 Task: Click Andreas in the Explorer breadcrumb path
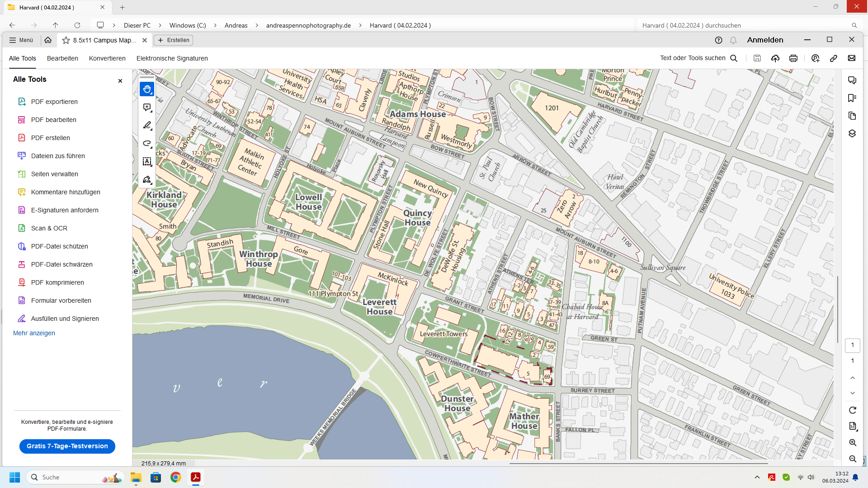pyautogui.click(x=236, y=25)
